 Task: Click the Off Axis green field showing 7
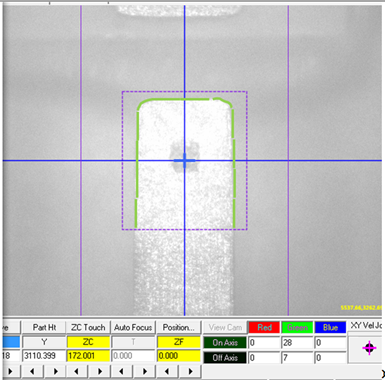tap(297, 358)
